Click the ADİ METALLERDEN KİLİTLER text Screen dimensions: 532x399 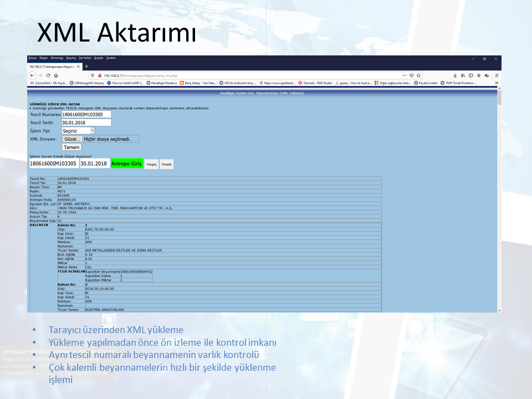[x=124, y=250]
